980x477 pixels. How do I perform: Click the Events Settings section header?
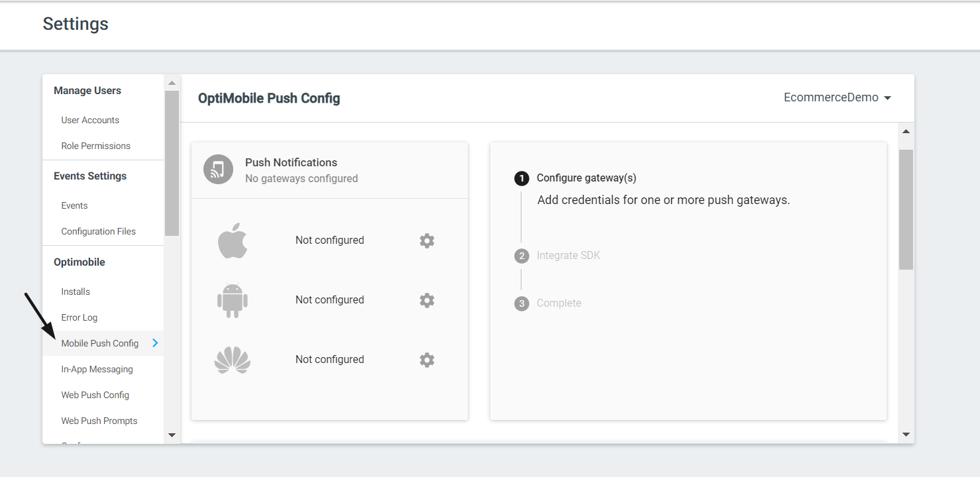(90, 176)
